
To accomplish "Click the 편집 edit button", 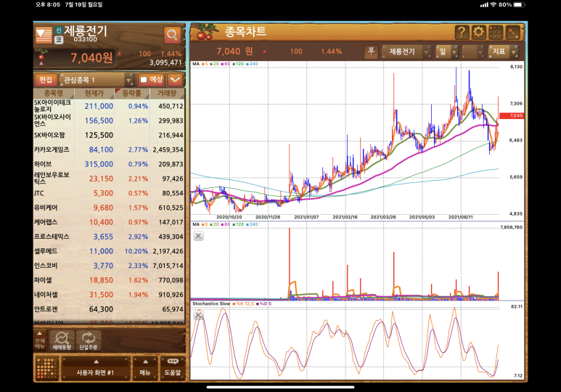I will click(46, 80).
